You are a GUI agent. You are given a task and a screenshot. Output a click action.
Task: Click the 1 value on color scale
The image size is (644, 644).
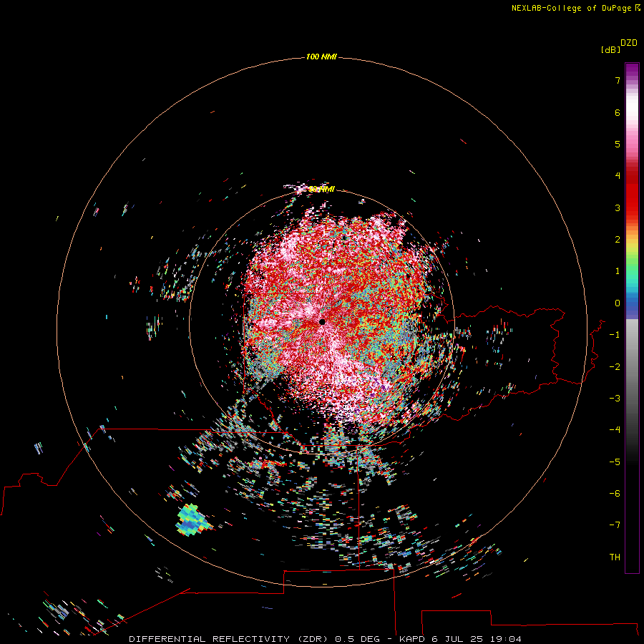(618, 271)
